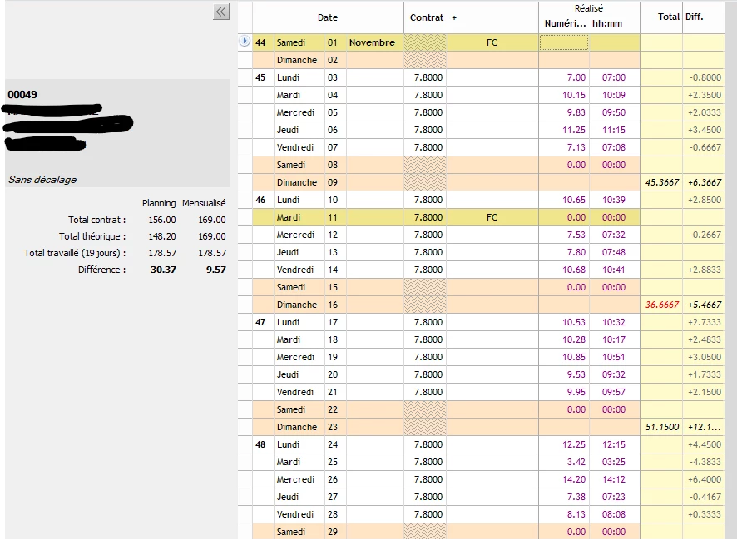Click the -0.8000 difference on Lundi 03
The width and height of the screenshot is (737, 560).
tap(705, 77)
